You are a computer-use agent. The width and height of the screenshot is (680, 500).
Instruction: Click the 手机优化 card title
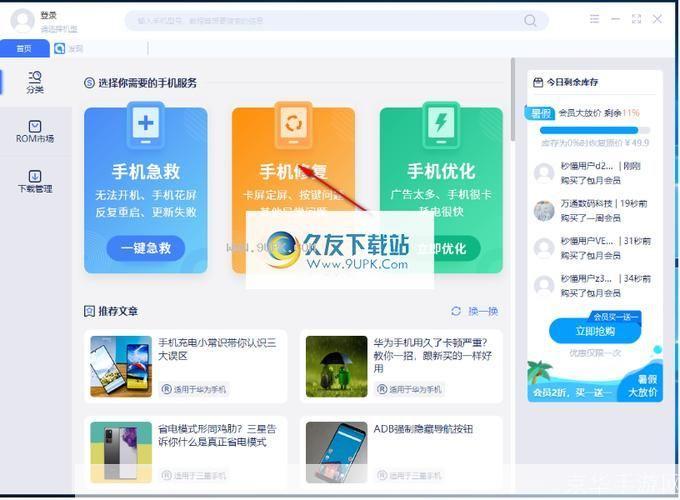coord(441,171)
